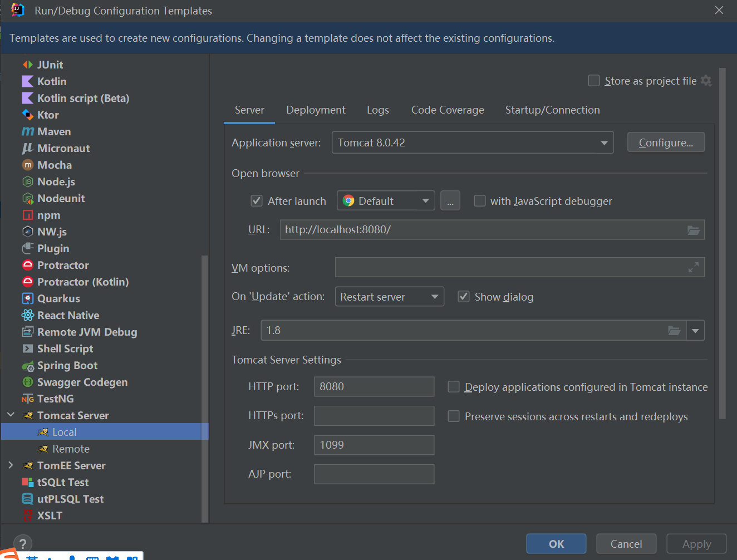The width and height of the screenshot is (737, 560).
Task: Select the Local Tomcat template
Action: tap(105, 432)
